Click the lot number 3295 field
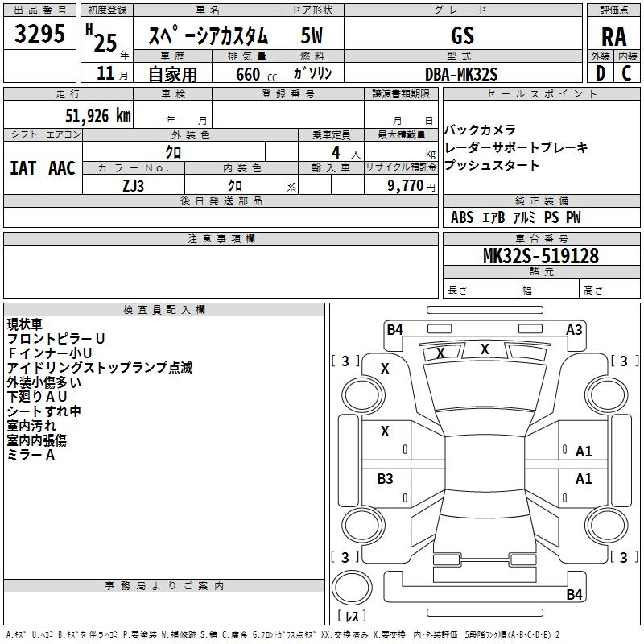644x644 pixels. [40, 35]
